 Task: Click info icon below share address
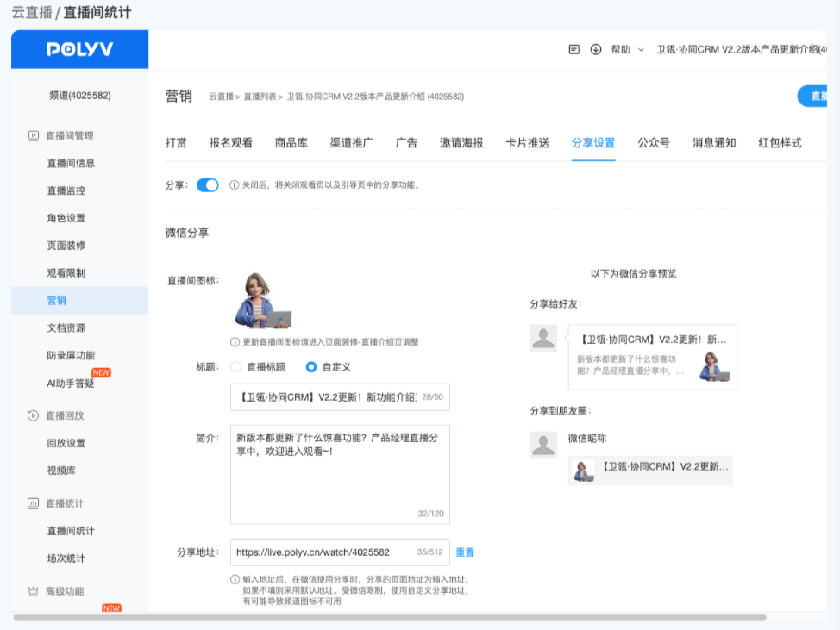point(235,579)
